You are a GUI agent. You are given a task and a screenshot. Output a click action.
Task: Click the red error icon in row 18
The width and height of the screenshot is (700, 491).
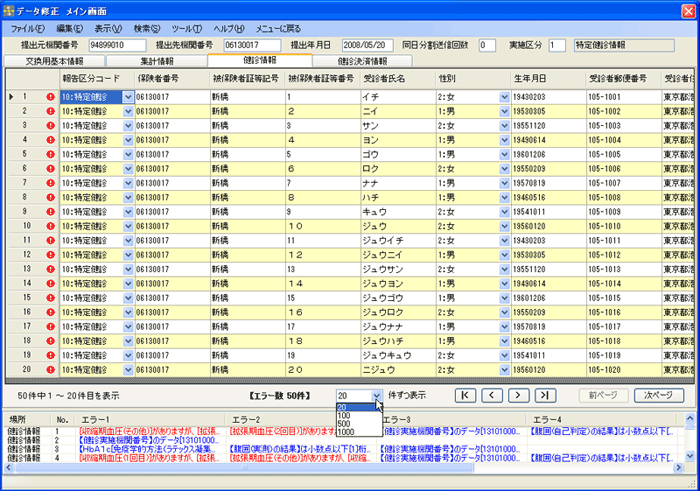click(x=50, y=341)
